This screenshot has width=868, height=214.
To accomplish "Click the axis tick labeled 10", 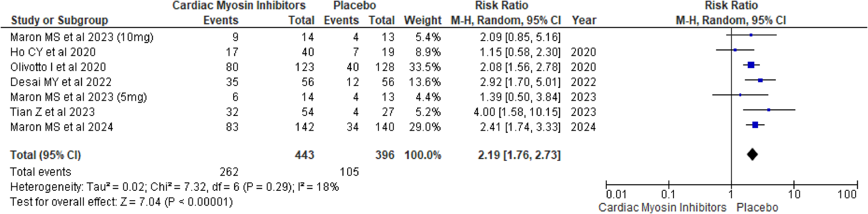I will pyautogui.click(x=794, y=194).
